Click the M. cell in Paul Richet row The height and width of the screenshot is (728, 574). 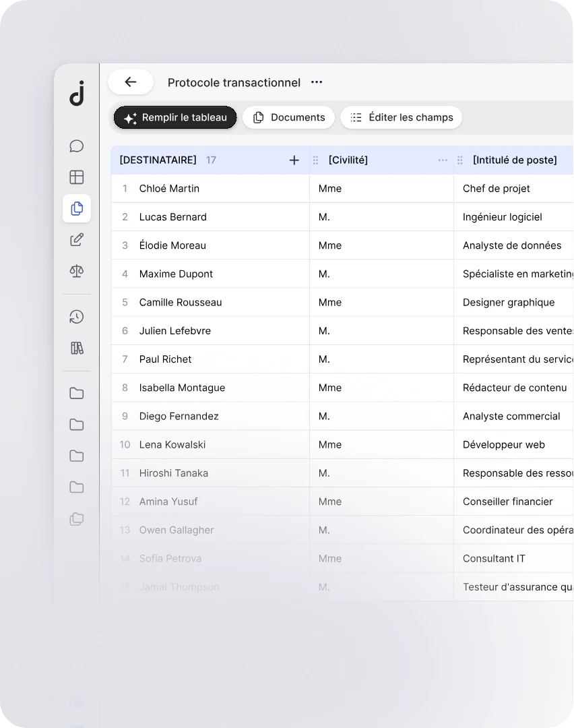[381, 359]
